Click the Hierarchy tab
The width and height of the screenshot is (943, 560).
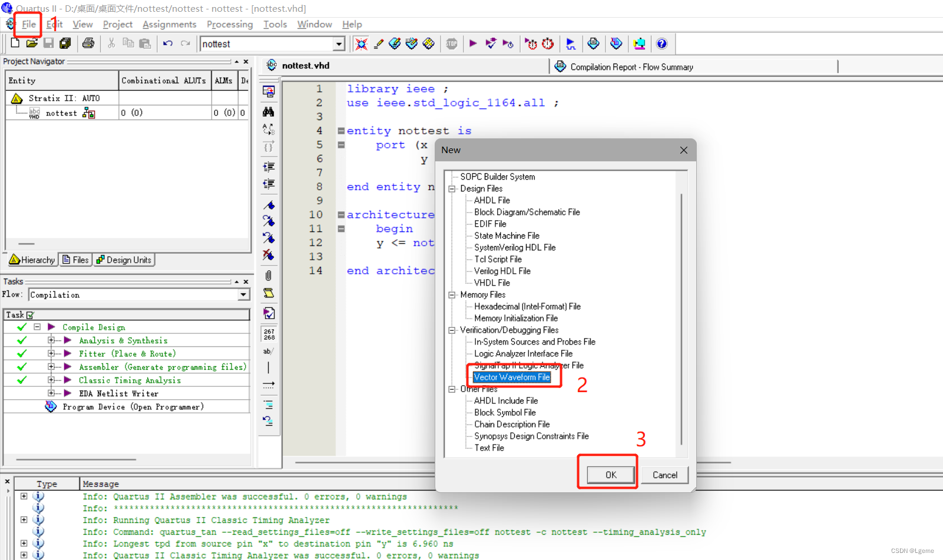click(x=32, y=260)
